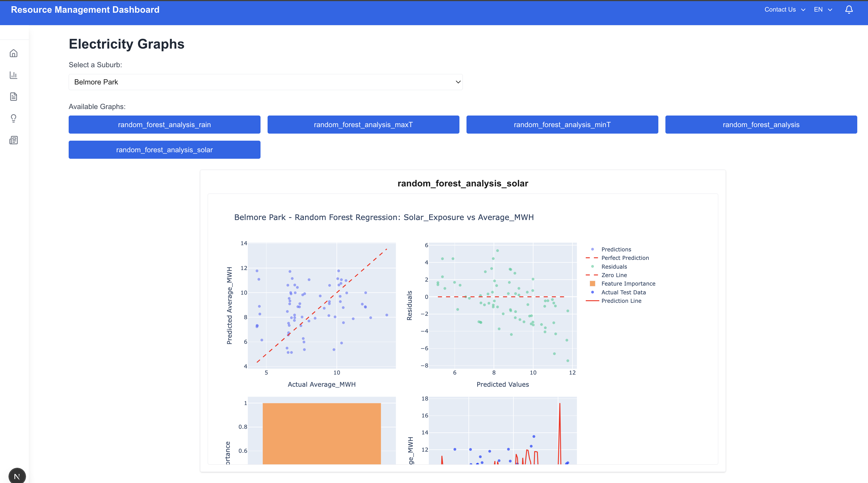Hide the Prediction Line legend trace
The image size is (868, 483).
621,301
